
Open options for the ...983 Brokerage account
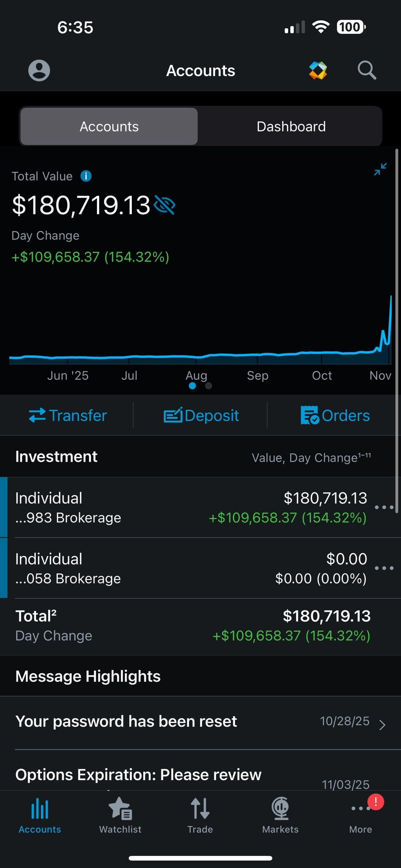click(384, 507)
